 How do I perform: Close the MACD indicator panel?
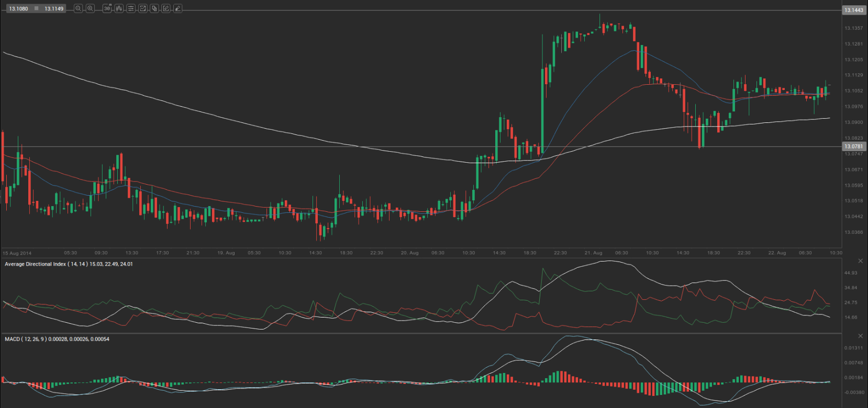click(x=860, y=336)
